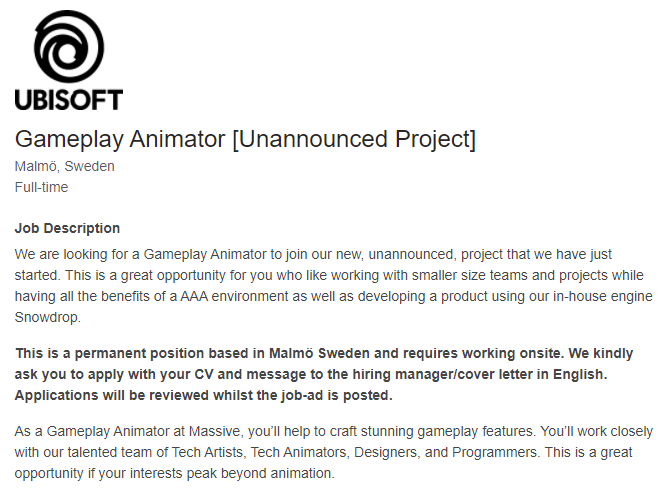Select the Gameplay Animator job title heading

(245, 139)
